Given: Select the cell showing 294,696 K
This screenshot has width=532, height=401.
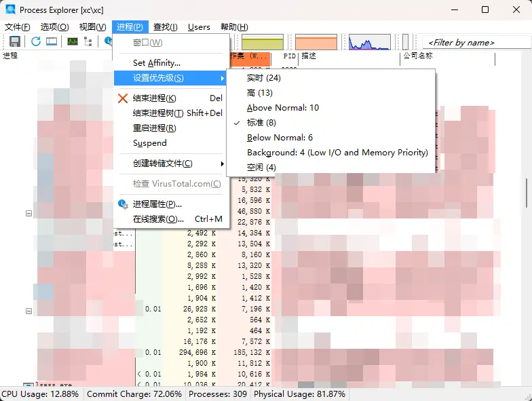Looking at the screenshot, I should (197, 353).
